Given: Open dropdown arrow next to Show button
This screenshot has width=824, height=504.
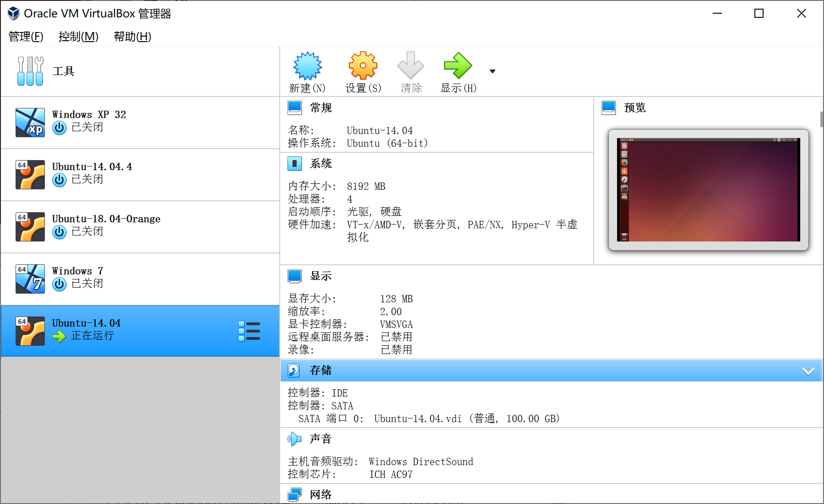Looking at the screenshot, I should pyautogui.click(x=493, y=71).
